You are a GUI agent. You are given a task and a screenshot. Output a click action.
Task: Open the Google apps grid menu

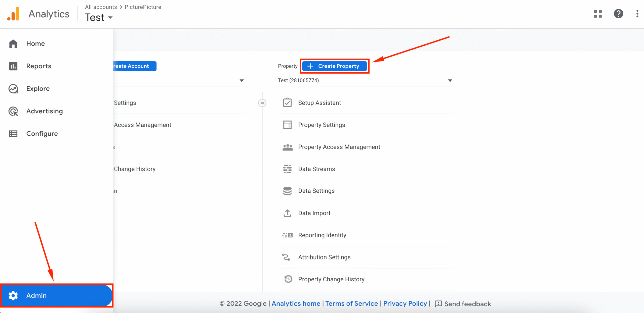(x=598, y=14)
